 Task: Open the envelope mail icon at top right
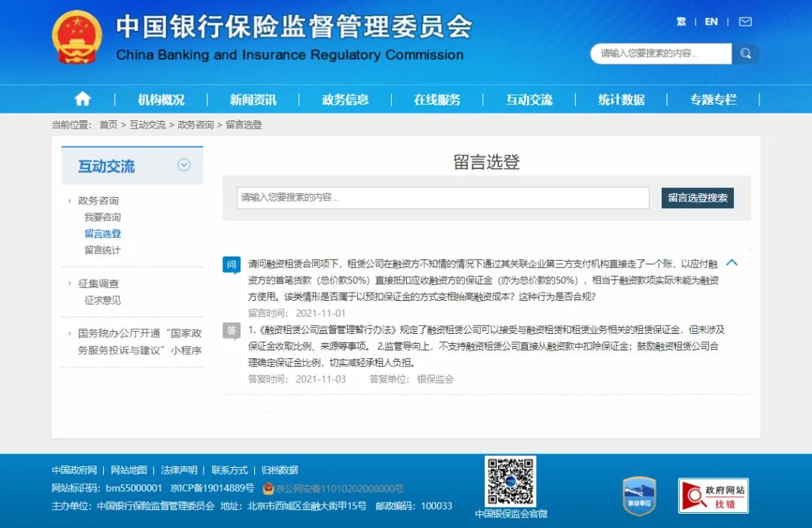744,22
